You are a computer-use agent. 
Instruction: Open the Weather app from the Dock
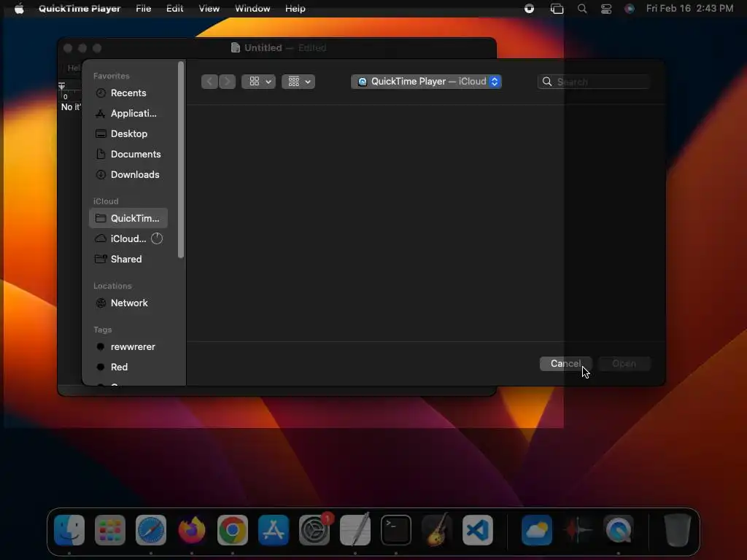(537, 530)
